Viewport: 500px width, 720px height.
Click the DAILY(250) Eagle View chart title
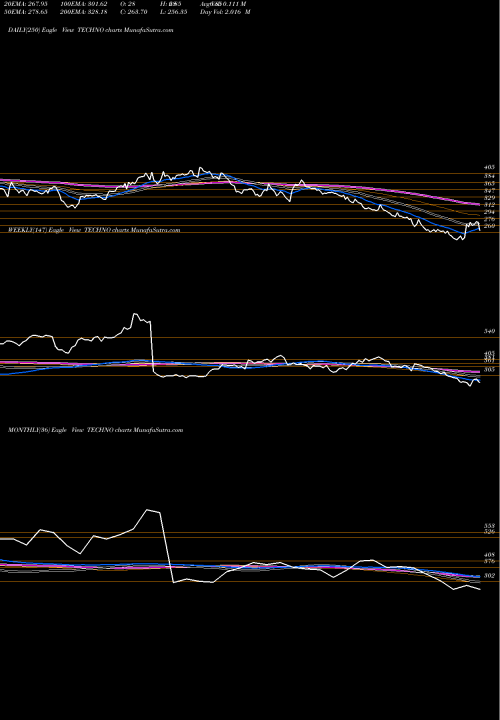pos(90,30)
